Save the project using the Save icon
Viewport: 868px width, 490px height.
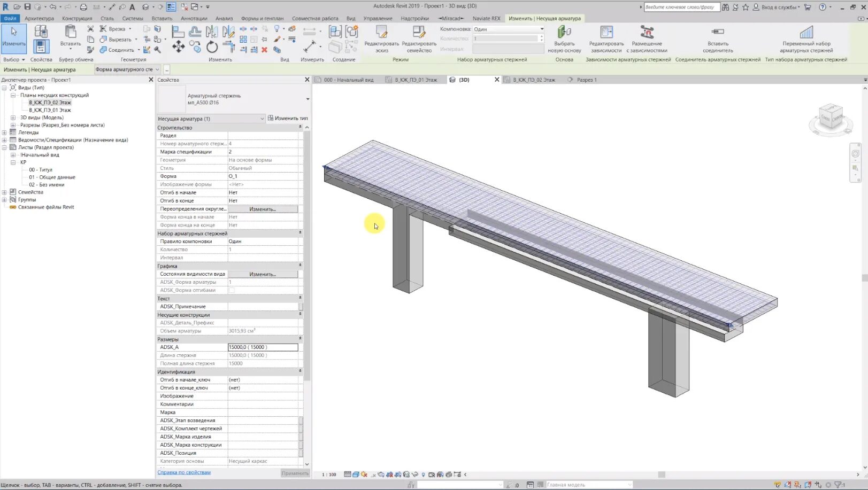pyautogui.click(x=27, y=7)
